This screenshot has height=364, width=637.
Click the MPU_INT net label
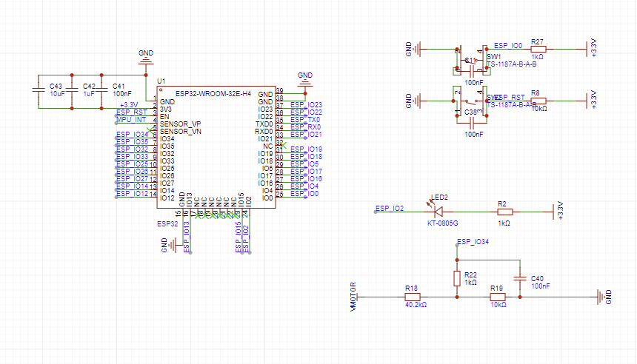(x=131, y=120)
